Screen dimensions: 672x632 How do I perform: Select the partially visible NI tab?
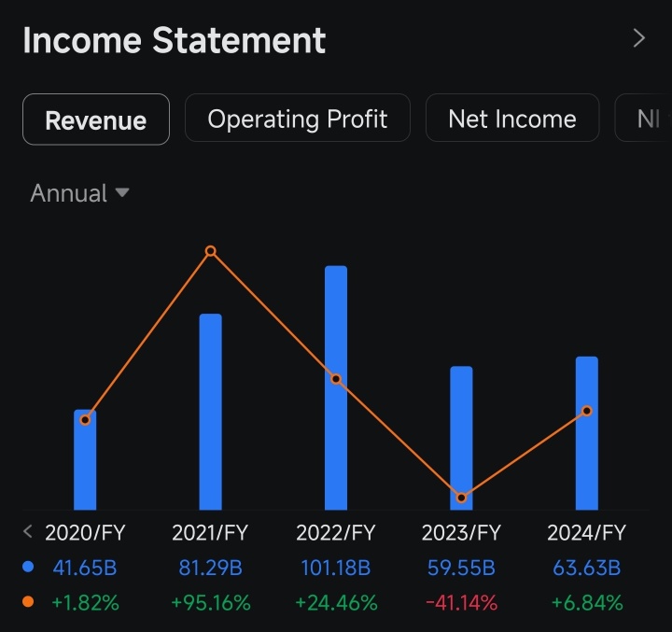644,118
